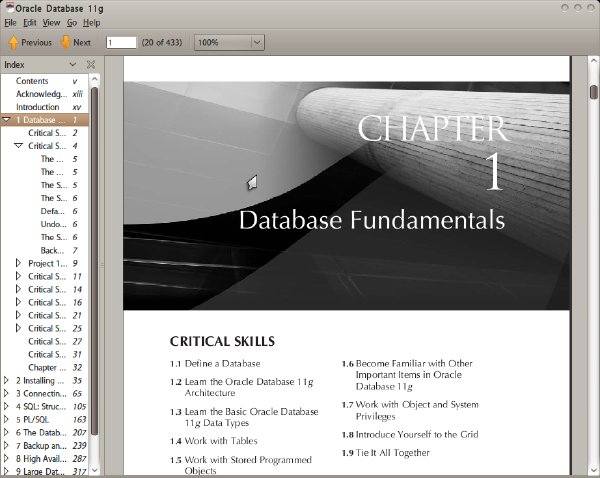Click '1.9 Tie It All Together'
Image resolution: width=600 pixels, height=478 pixels.
385,453
